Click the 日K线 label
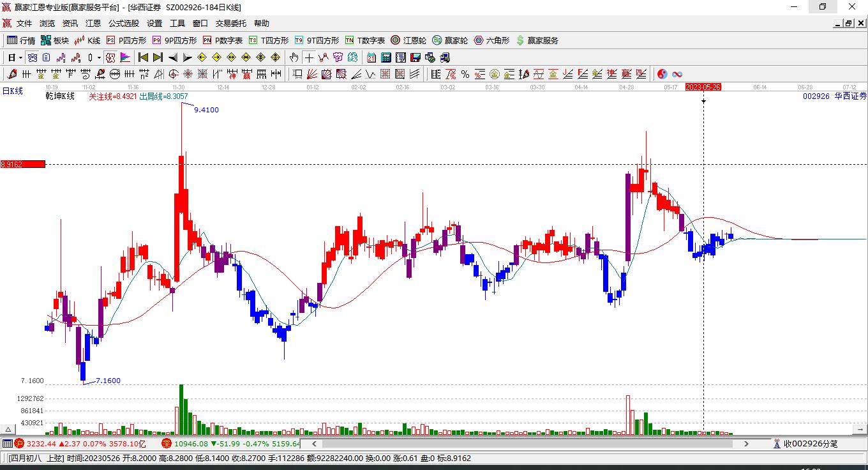The image size is (868, 470). coord(12,91)
